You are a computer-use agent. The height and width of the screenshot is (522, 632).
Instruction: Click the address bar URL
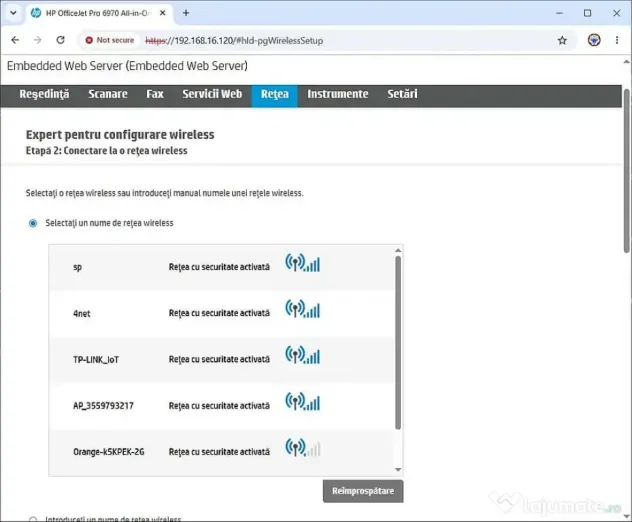[234, 41]
